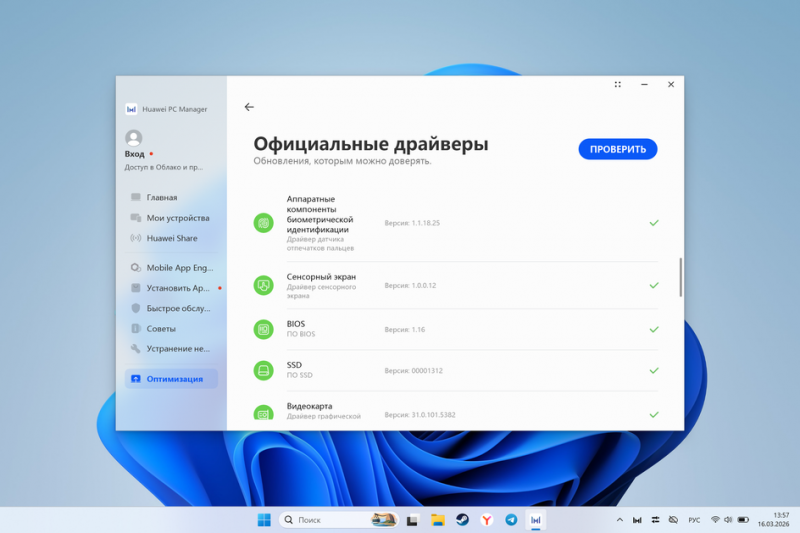Click the РУС language indicator
The height and width of the screenshot is (533, 800).
click(694, 520)
